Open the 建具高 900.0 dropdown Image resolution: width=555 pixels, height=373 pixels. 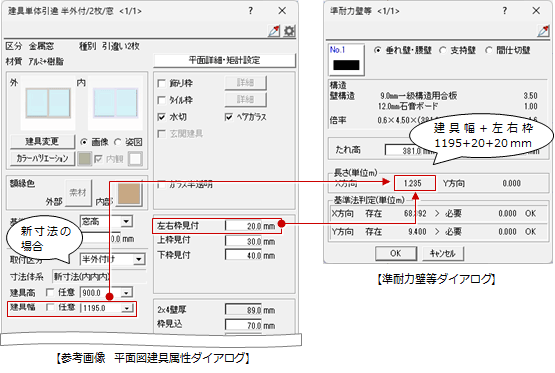[126, 293]
